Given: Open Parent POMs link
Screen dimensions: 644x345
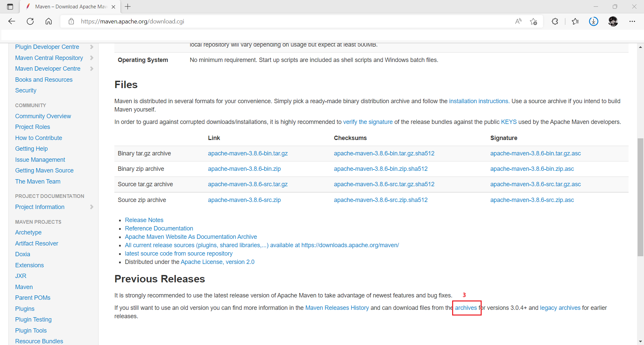Looking at the screenshot, I should coord(33,298).
